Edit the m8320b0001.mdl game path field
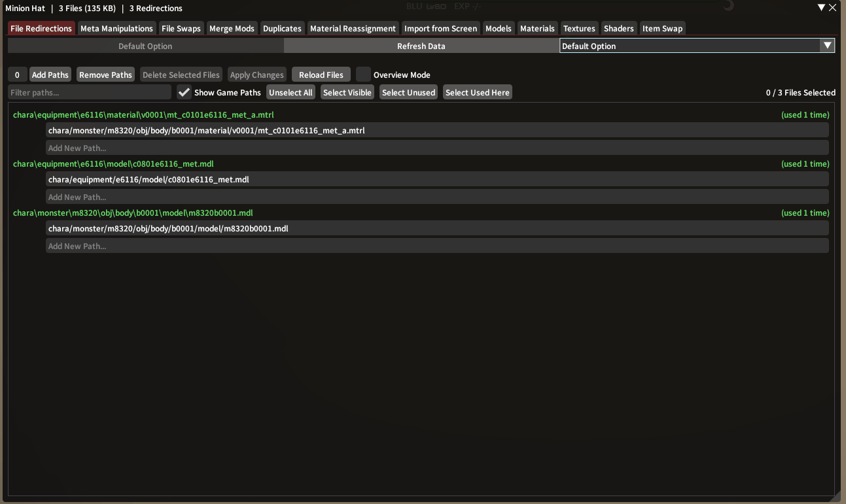846x504 pixels. click(x=437, y=228)
